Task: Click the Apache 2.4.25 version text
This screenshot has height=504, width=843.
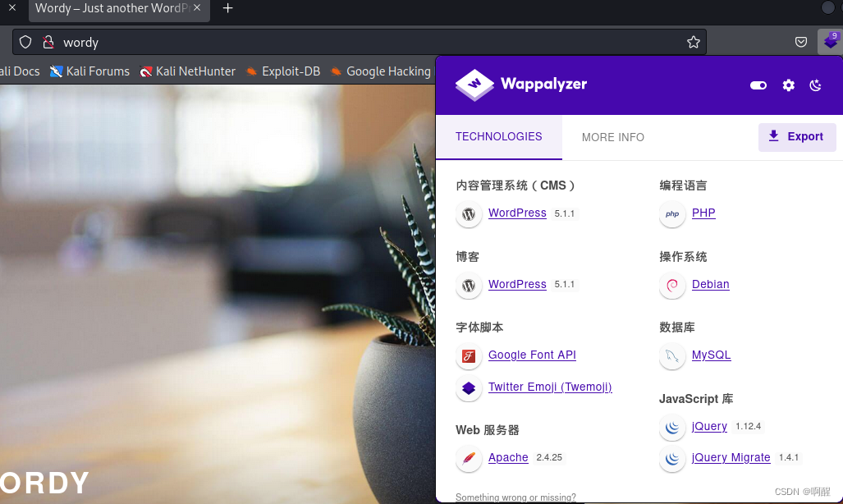Action: click(x=549, y=458)
